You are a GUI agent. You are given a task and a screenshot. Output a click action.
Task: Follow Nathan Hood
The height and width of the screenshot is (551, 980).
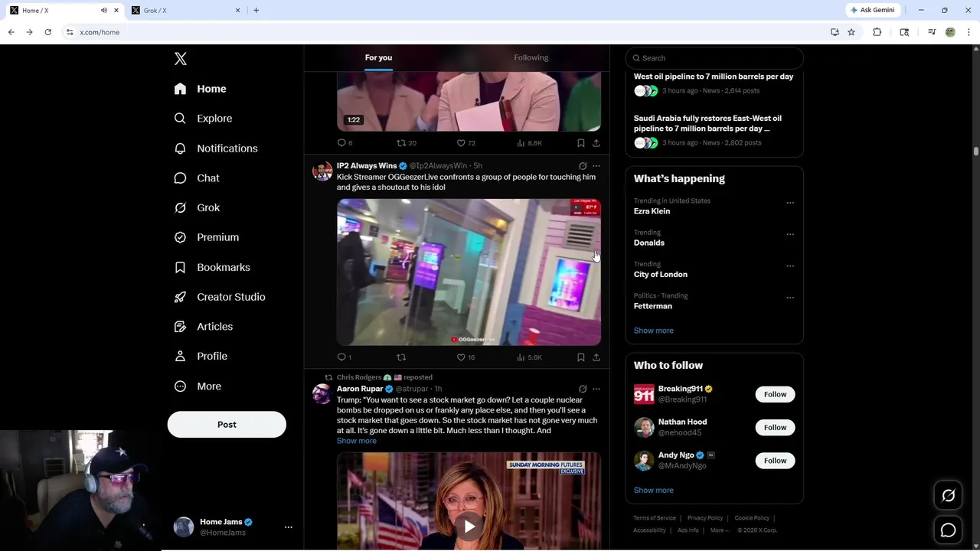click(x=775, y=427)
